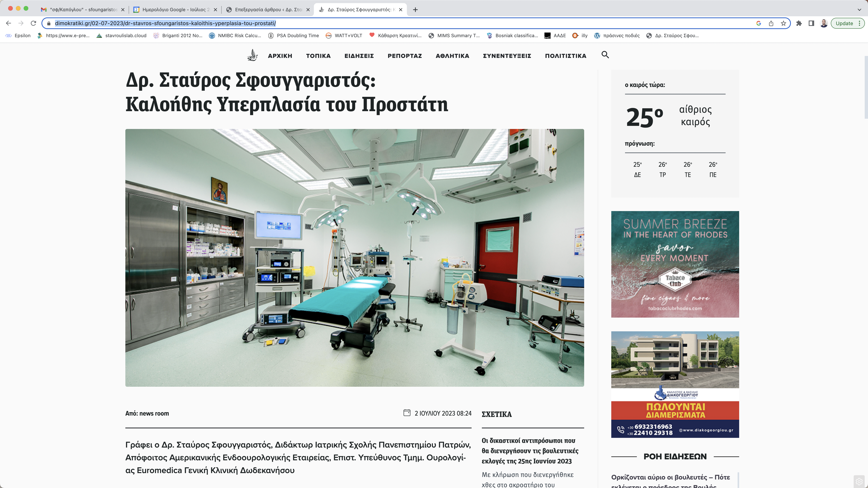The image size is (868, 488).
Task: Open the ΑΘΛΗΤΙΚΑ navigation item
Action: [x=452, y=56]
